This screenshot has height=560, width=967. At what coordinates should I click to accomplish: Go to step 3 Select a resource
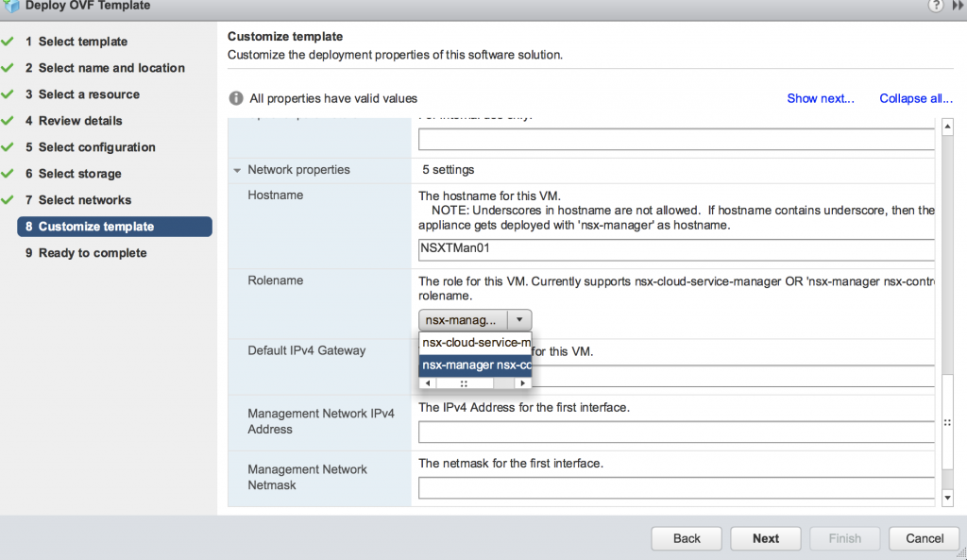(x=83, y=94)
